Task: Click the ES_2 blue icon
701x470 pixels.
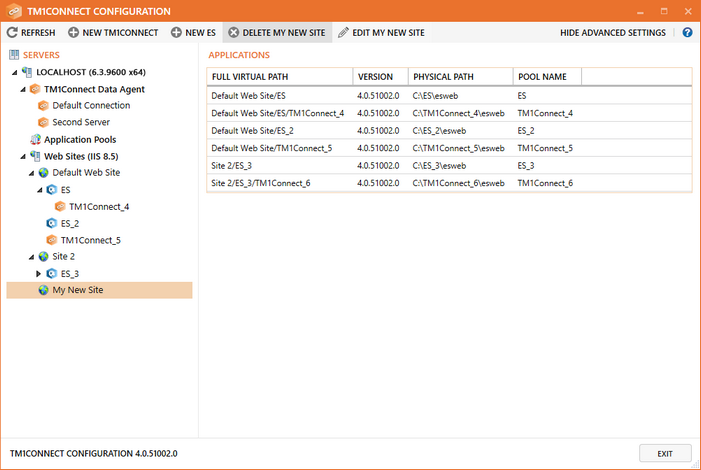Action: pyautogui.click(x=52, y=223)
